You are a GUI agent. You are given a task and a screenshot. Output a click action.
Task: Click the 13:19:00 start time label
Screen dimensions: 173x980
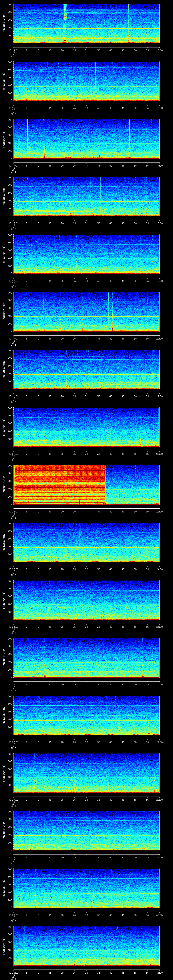[x=14, y=339]
